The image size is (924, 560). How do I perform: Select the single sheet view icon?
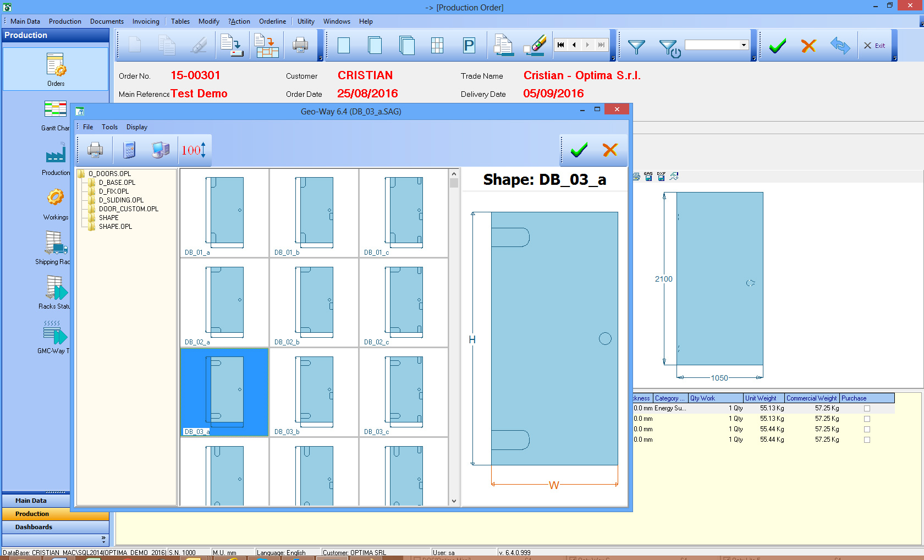coord(344,45)
